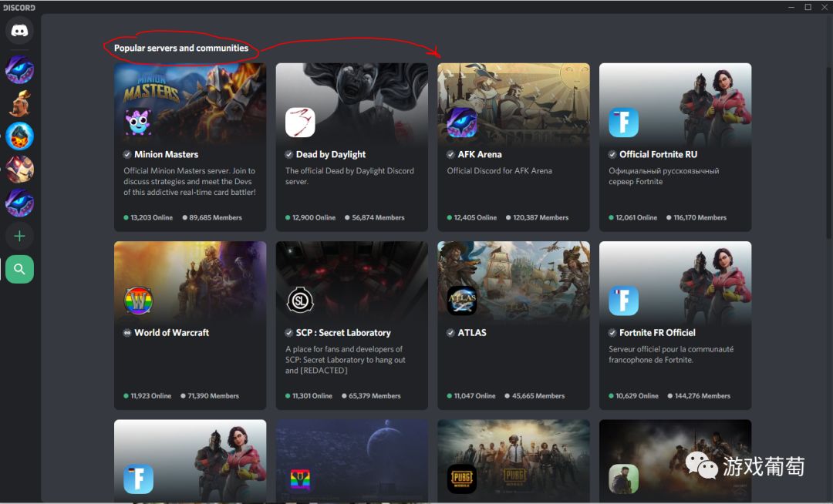Open the Minion Masters server title
Image resolution: width=833 pixels, height=504 pixels.
point(167,154)
